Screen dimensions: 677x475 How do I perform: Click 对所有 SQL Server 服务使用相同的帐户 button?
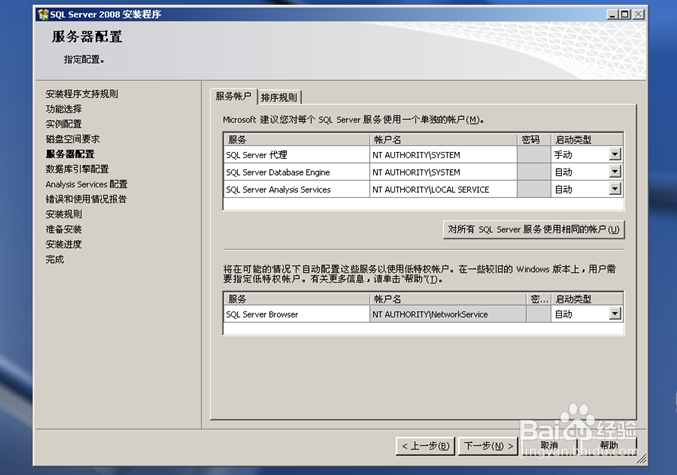(534, 229)
